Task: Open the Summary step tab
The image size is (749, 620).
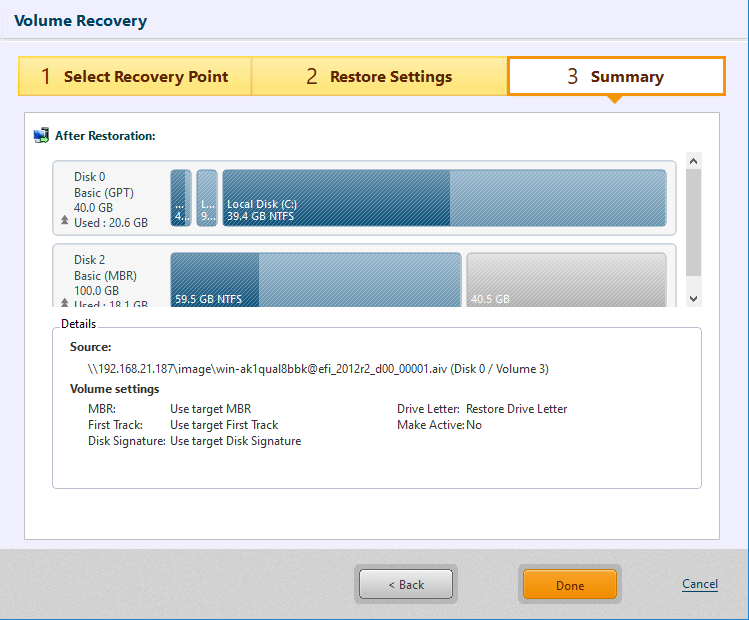Action: click(616, 77)
